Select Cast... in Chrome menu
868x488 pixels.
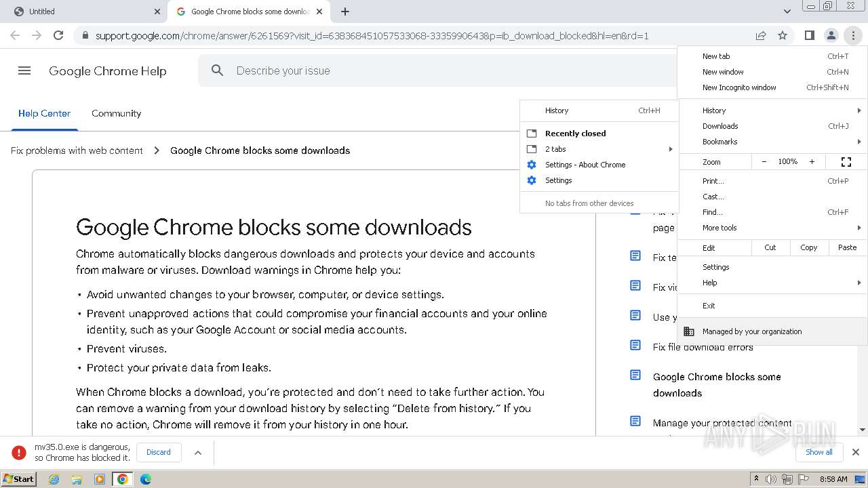pyautogui.click(x=772, y=197)
